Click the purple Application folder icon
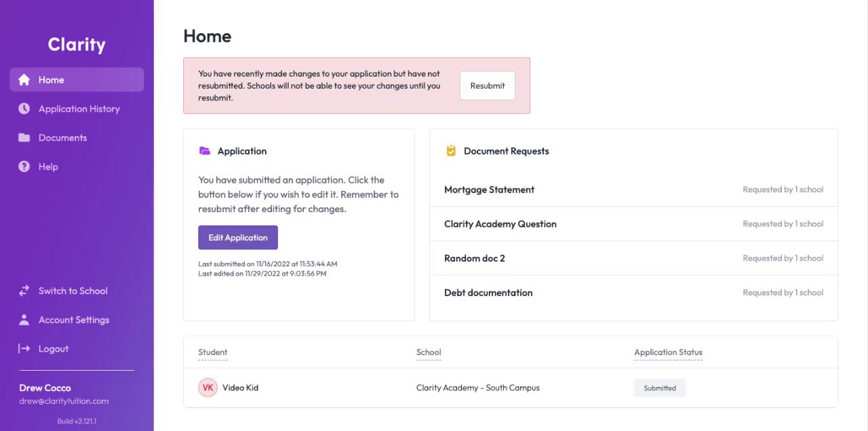 pyautogui.click(x=205, y=151)
